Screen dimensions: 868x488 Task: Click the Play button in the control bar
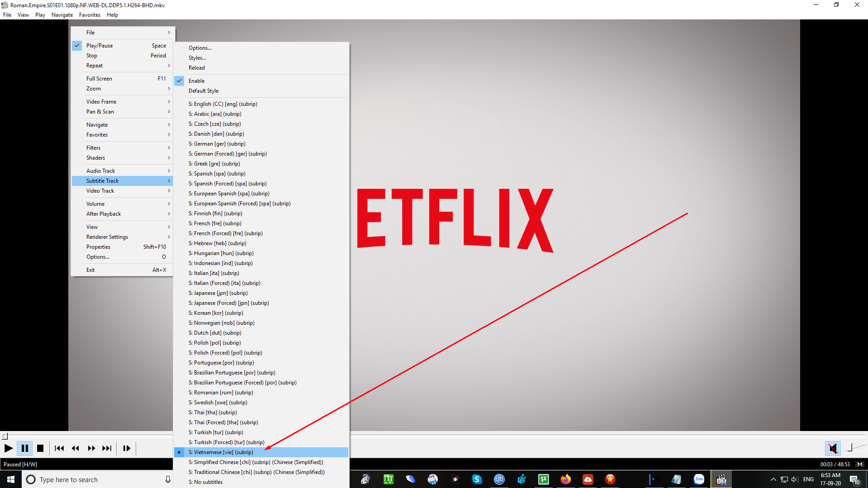[8, 448]
